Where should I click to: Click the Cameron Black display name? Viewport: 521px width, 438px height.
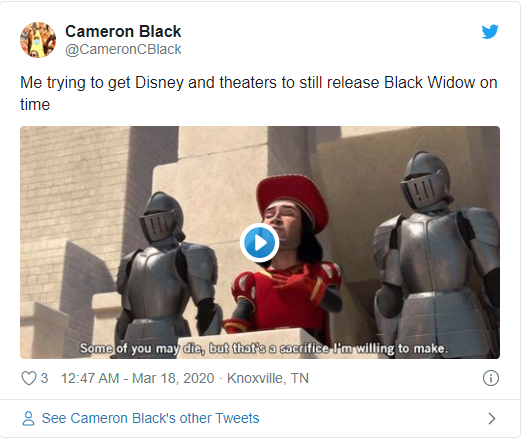pyautogui.click(x=123, y=31)
